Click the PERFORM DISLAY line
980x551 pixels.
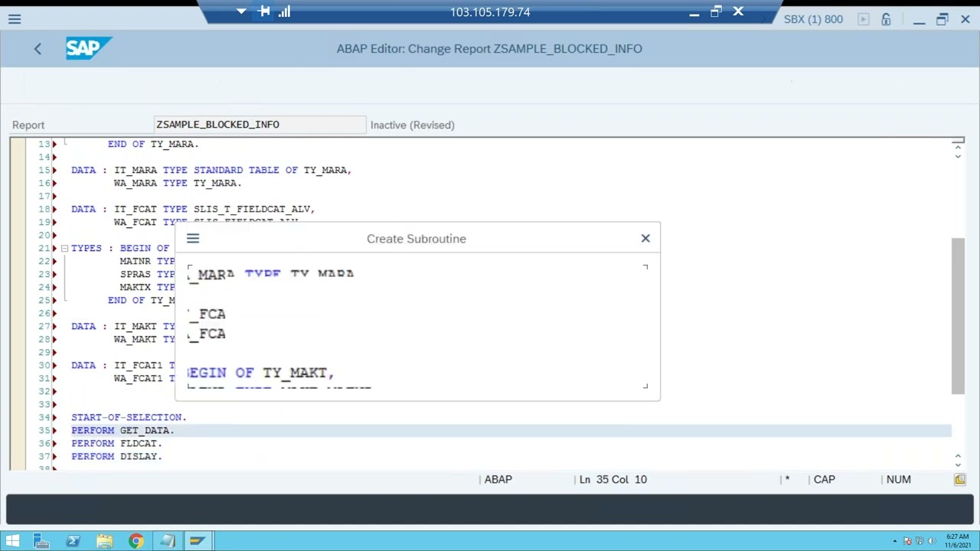pyautogui.click(x=116, y=456)
